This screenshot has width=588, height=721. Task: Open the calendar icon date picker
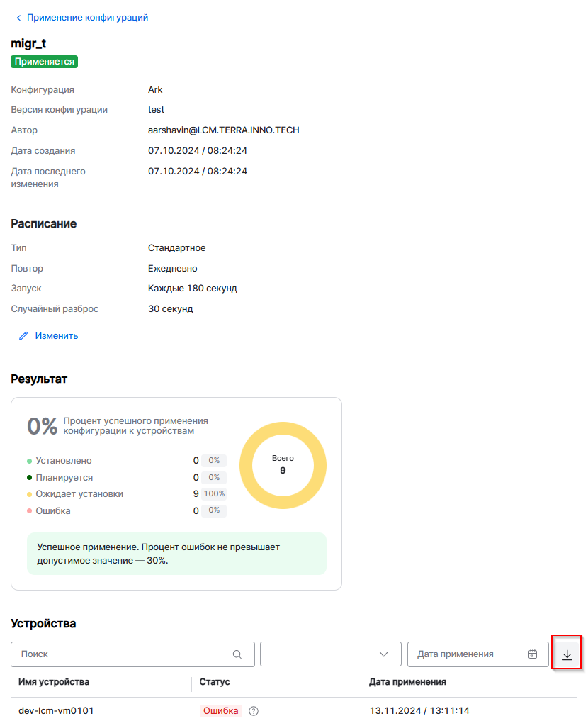(x=533, y=654)
